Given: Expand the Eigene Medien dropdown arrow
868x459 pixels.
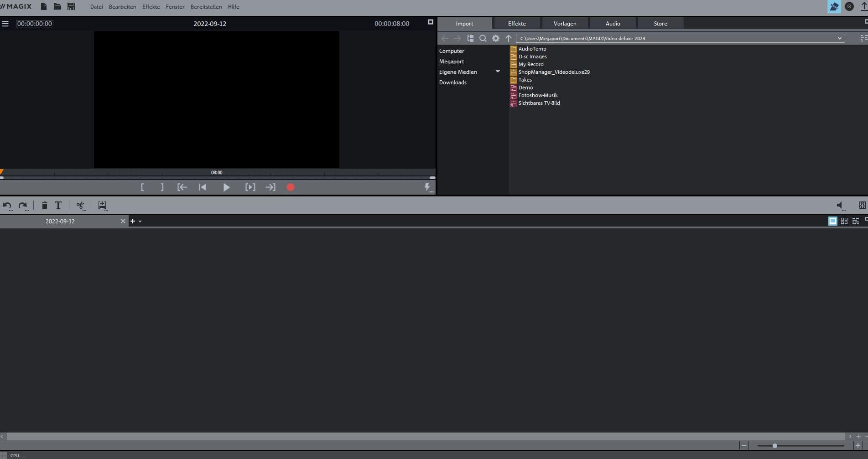Looking at the screenshot, I should pos(498,72).
